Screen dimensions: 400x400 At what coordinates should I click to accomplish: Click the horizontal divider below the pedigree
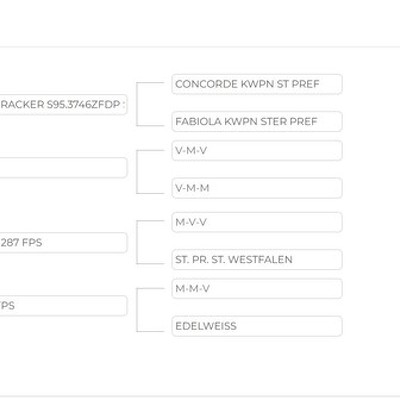pos(200,397)
